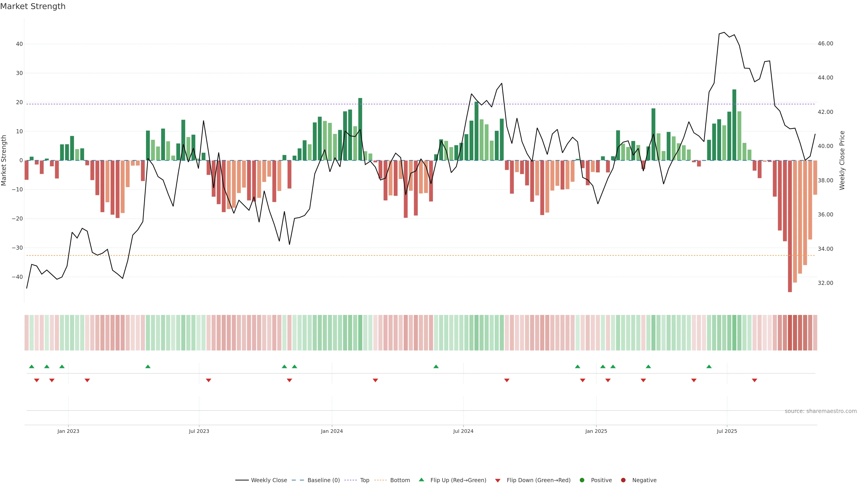Click Baseline (0) dashed legend icon
868x488 pixels.
[297, 480]
